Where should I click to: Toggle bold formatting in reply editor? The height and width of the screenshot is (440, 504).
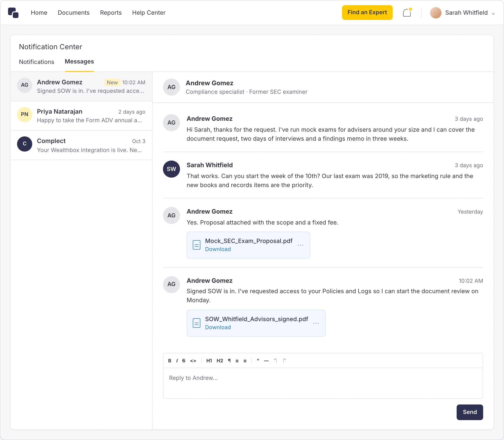click(x=170, y=361)
